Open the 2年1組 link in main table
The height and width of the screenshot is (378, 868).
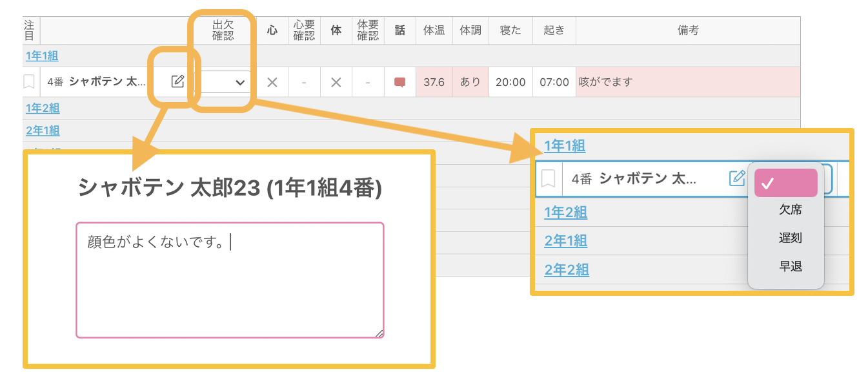click(43, 131)
